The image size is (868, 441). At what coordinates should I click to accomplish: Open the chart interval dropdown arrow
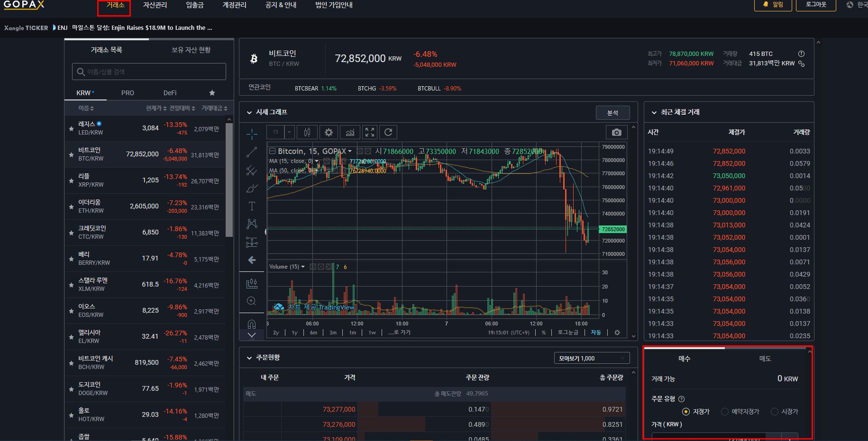pos(289,132)
